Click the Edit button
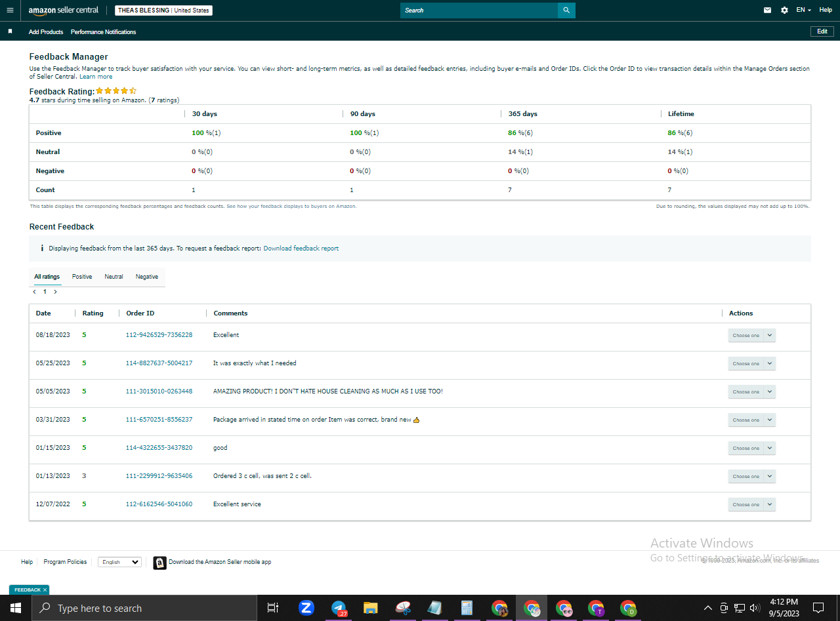 [822, 31]
